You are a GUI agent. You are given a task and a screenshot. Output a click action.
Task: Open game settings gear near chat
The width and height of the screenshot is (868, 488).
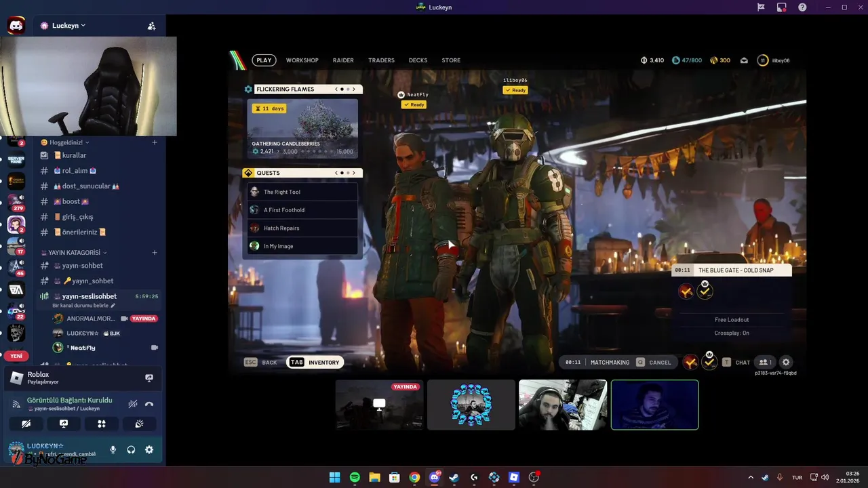pyautogui.click(x=786, y=362)
